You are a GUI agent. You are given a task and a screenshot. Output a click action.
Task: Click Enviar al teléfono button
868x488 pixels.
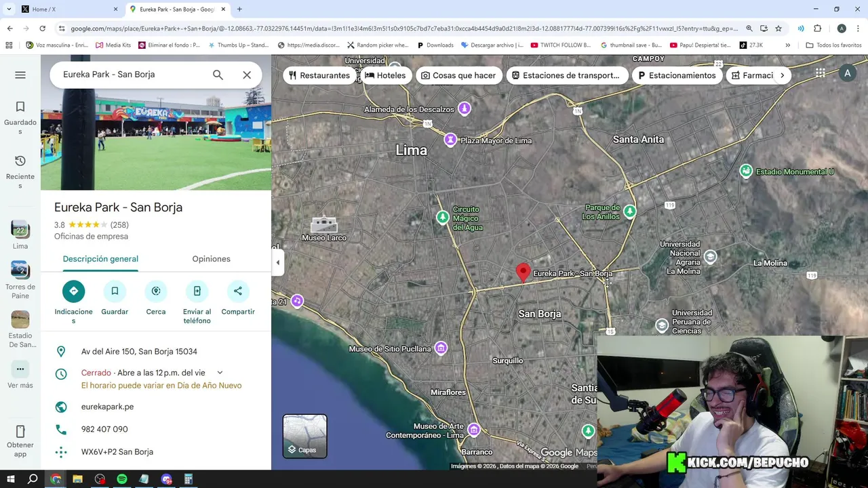[197, 291]
